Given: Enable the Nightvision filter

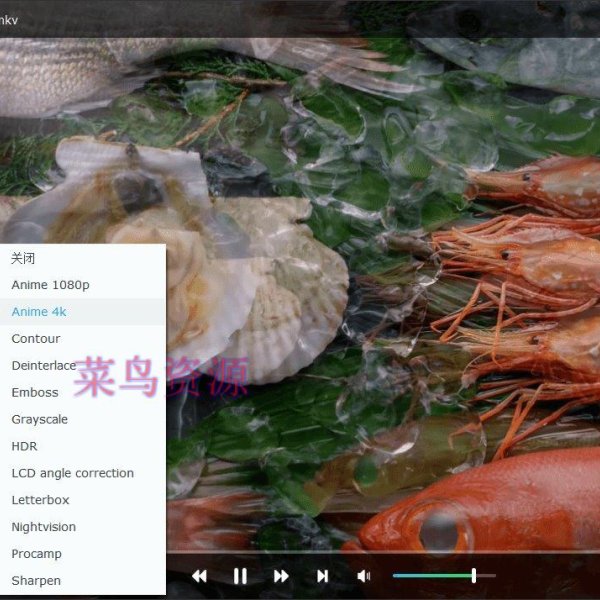Looking at the screenshot, I should coord(44,527).
